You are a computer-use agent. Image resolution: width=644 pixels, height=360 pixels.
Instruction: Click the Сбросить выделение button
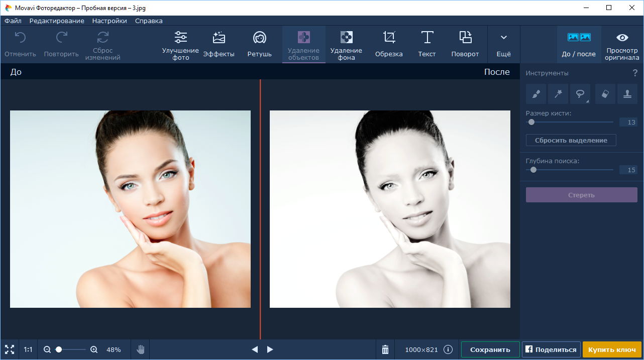click(571, 141)
